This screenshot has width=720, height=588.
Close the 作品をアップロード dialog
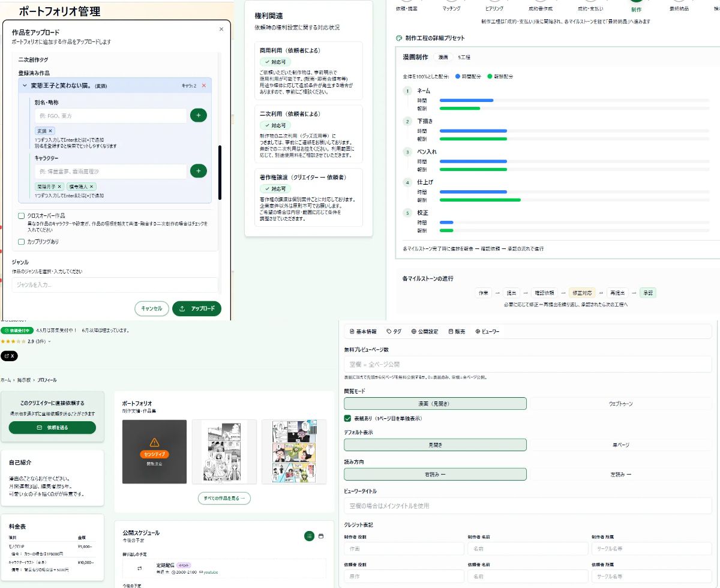coord(221,29)
